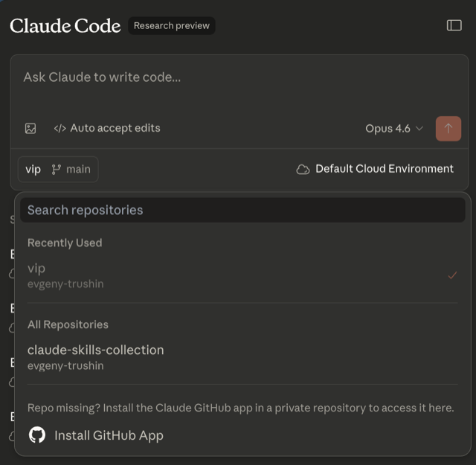Open the vip repository selector
Screen dimensions: 476x465
coord(33,169)
